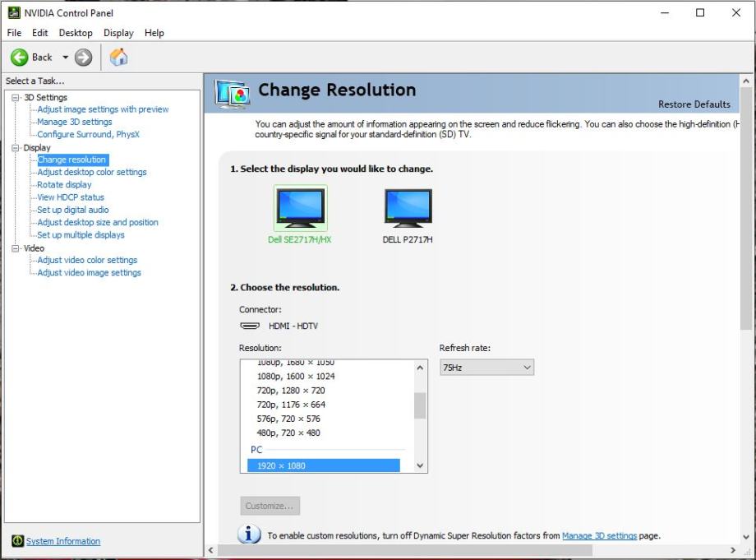Select Set up multiple displays
Image resolution: width=756 pixels, height=560 pixels.
pos(81,235)
